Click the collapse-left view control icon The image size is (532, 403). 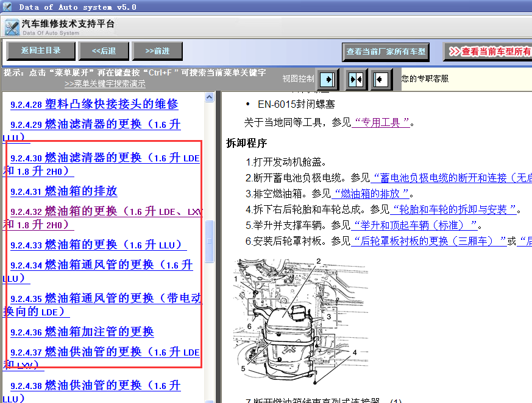coord(381,80)
